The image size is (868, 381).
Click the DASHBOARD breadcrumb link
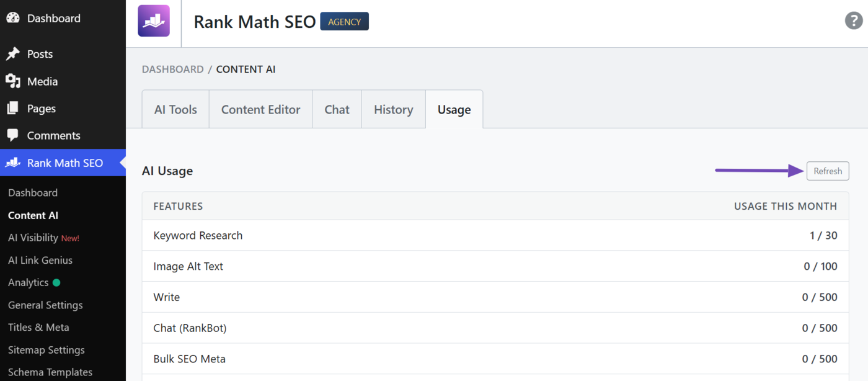172,69
